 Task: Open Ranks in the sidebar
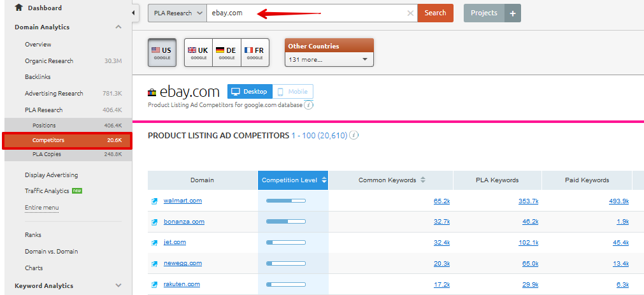click(x=33, y=235)
